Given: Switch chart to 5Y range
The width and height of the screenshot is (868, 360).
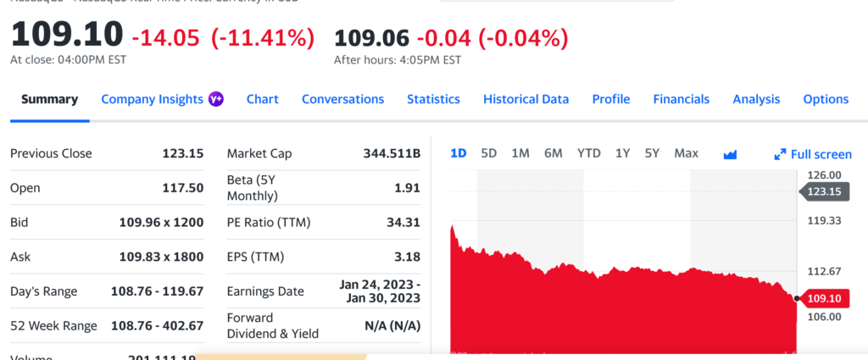Looking at the screenshot, I should click(x=652, y=153).
